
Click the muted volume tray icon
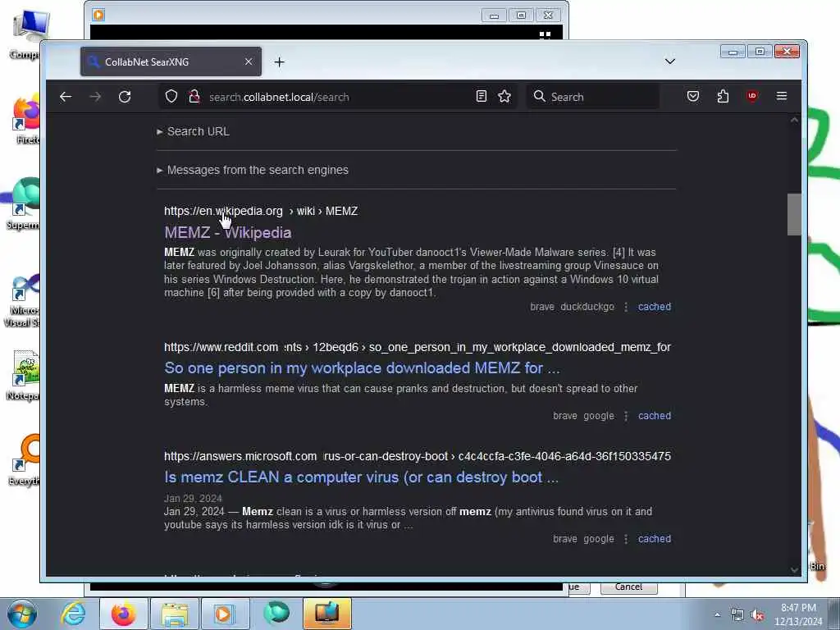[x=757, y=615]
